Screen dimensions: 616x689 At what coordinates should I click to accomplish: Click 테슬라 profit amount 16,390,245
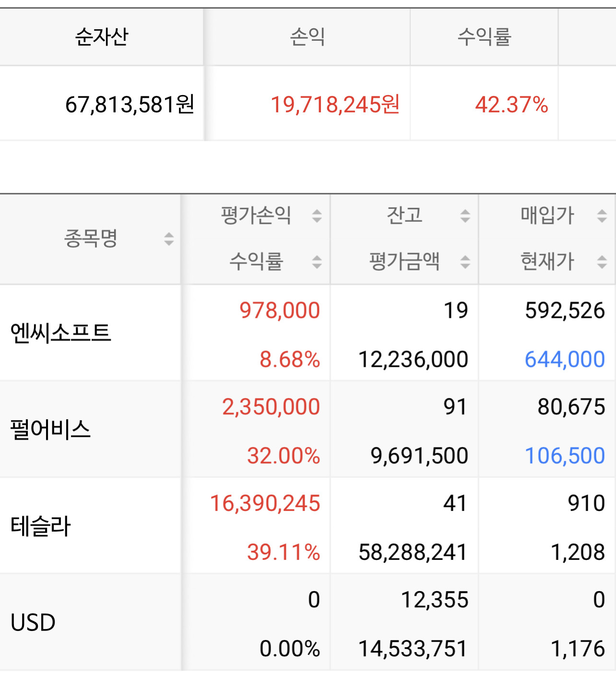tap(265, 503)
